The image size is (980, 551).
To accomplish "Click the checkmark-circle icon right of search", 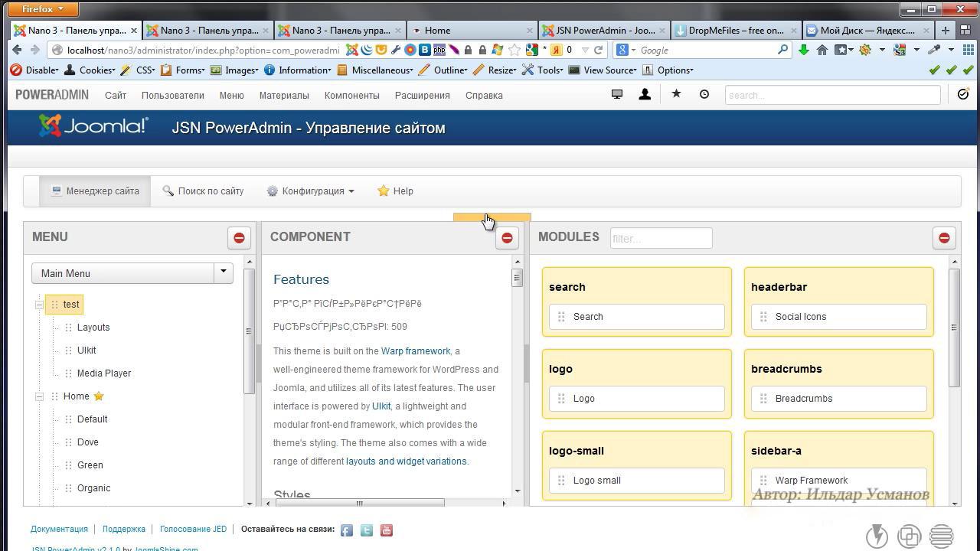I will [964, 94].
